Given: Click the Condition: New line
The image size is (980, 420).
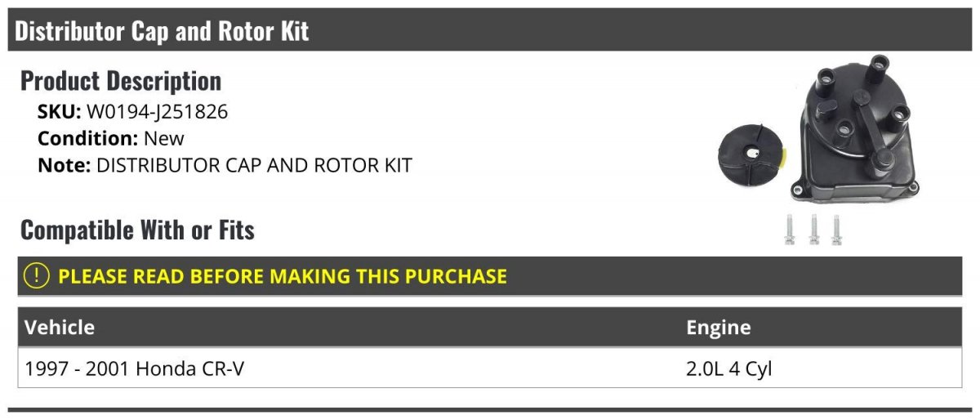Looking at the screenshot, I should pos(111,138).
